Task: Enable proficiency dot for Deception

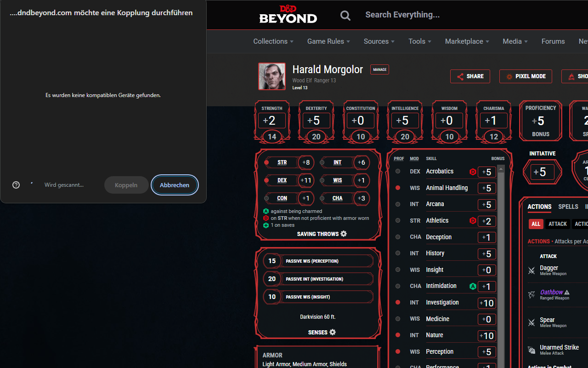Action: pyautogui.click(x=397, y=237)
